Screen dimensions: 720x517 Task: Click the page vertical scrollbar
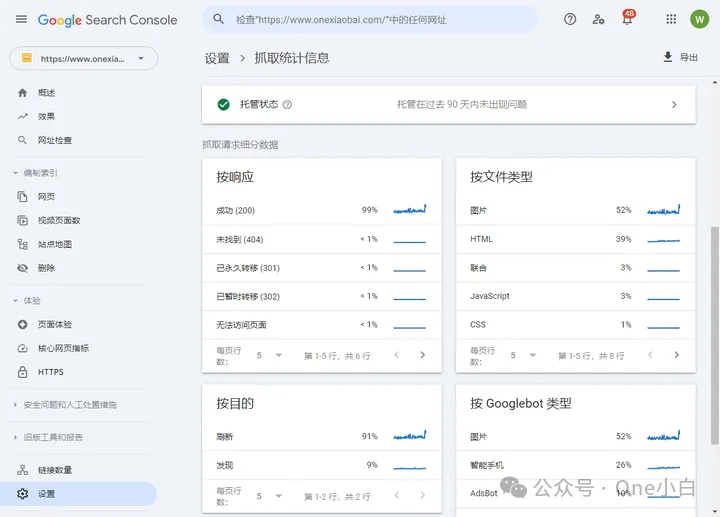714,335
